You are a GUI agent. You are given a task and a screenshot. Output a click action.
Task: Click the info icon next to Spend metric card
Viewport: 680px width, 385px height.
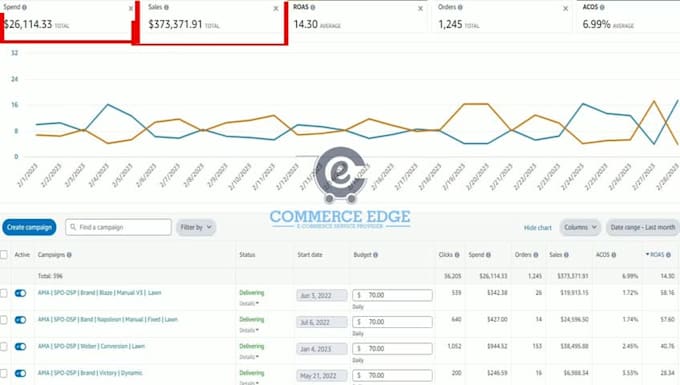(x=25, y=7)
